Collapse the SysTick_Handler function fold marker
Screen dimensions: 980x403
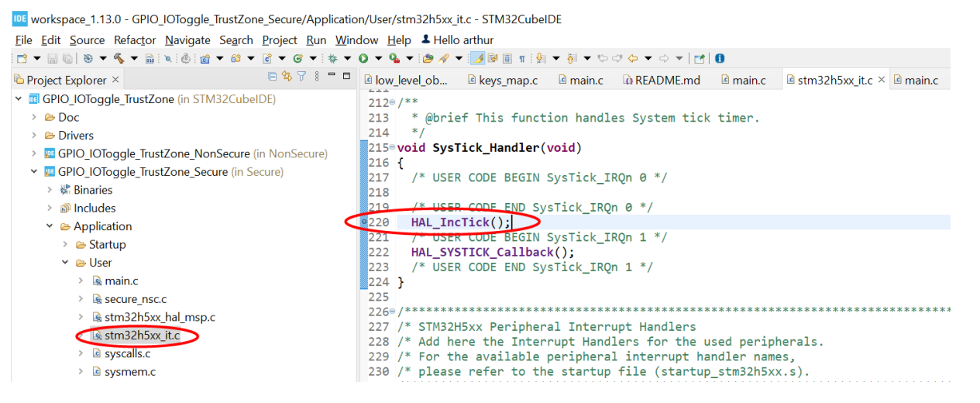[x=392, y=148]
